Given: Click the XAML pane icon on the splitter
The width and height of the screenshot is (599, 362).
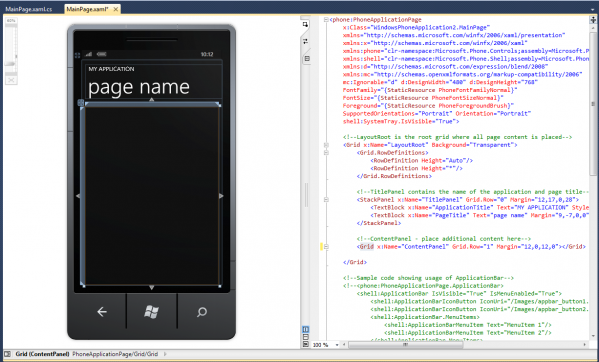Looking at the screenshot, I should (x=306, y=59).
